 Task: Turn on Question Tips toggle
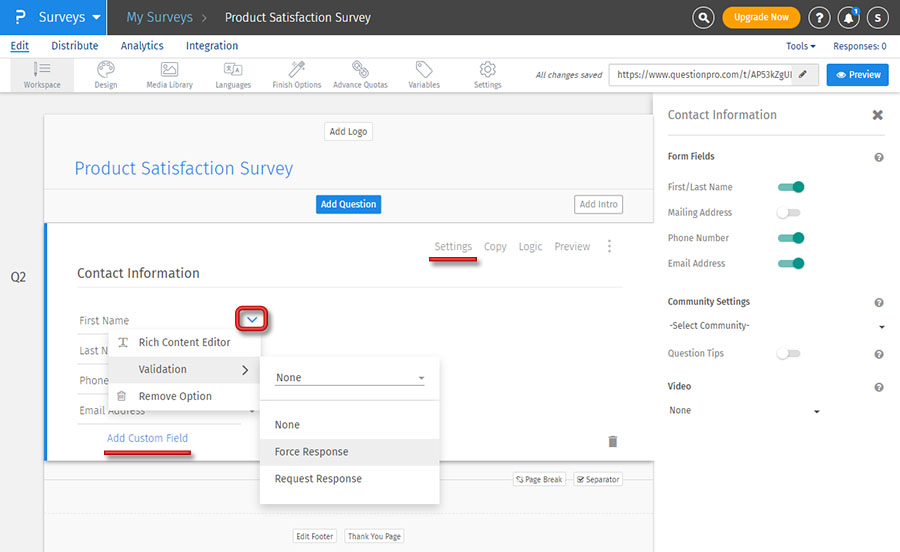[789, 354]
